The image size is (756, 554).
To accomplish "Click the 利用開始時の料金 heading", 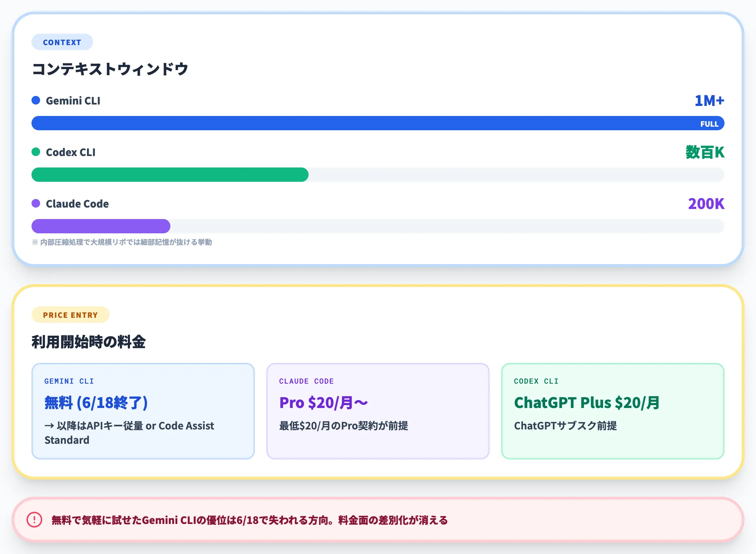I will (x=88, y=341).
